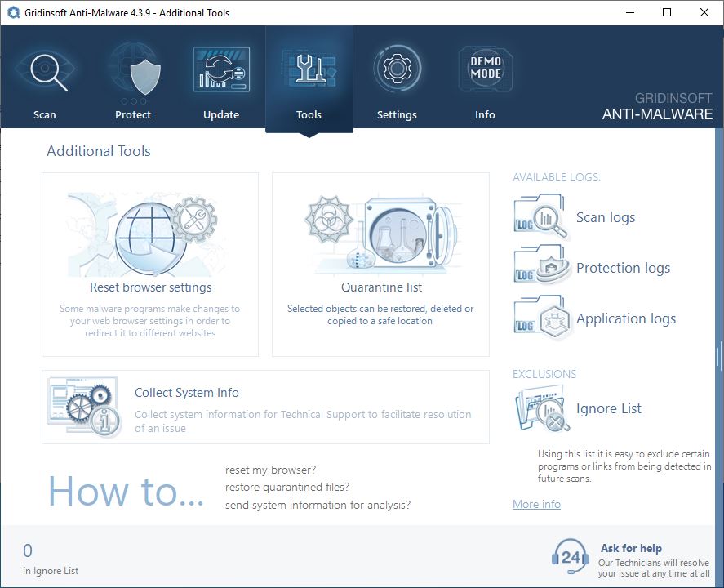Click the 24 headset help icon
Image resolution: width=724 pixels, height=588 pixels.
(571, 557)
